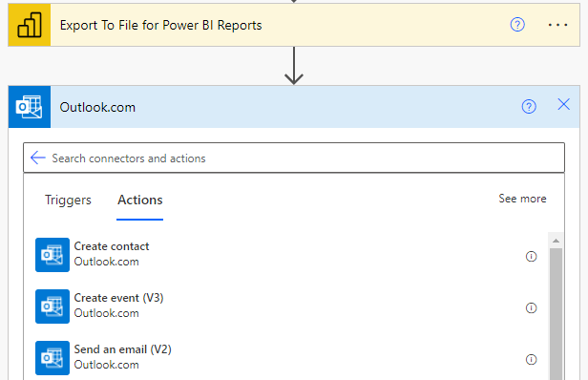
Task: Focus the Search connectors and actions field
Action: coord(294,158)
